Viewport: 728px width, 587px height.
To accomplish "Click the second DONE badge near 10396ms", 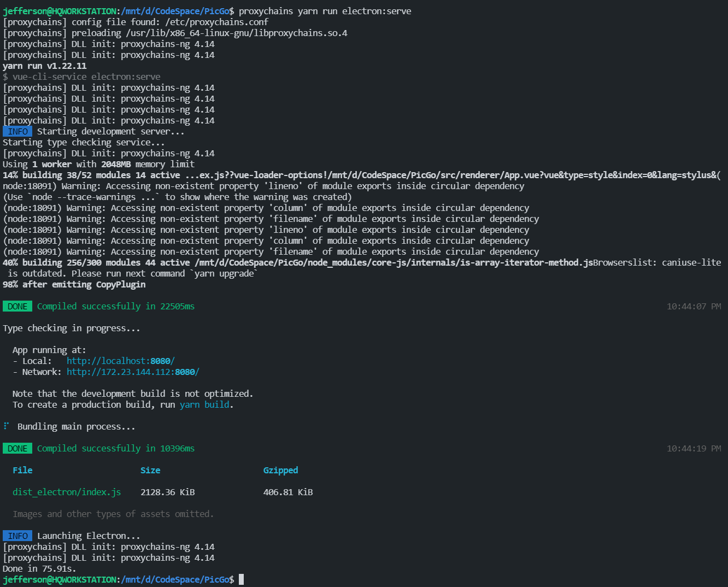I will (x=17, y=448).
